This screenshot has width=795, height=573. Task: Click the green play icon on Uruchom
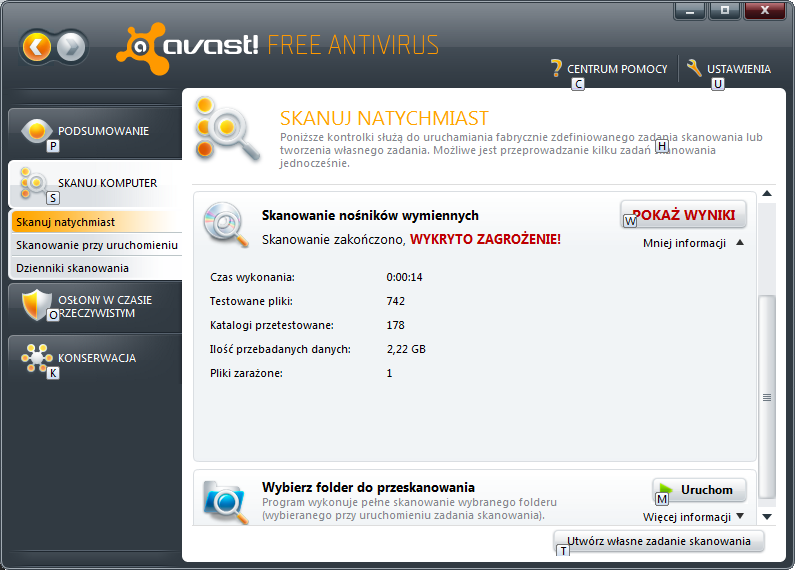click(666, 490)
